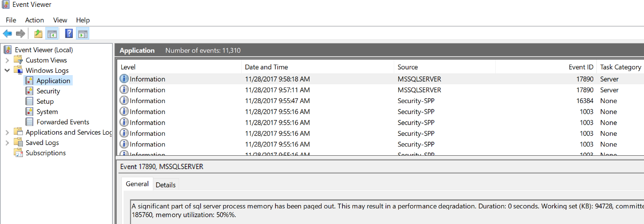The width and height of the screenshot is (644, 224).
Task: Expand Applications and Services Logs node
Action: point(7,132)
